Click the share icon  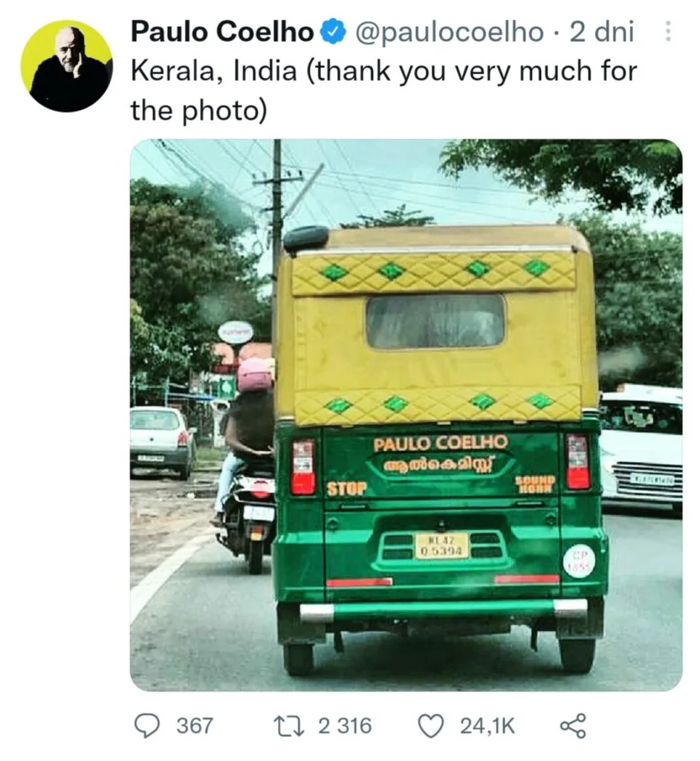tap(573, 725)
